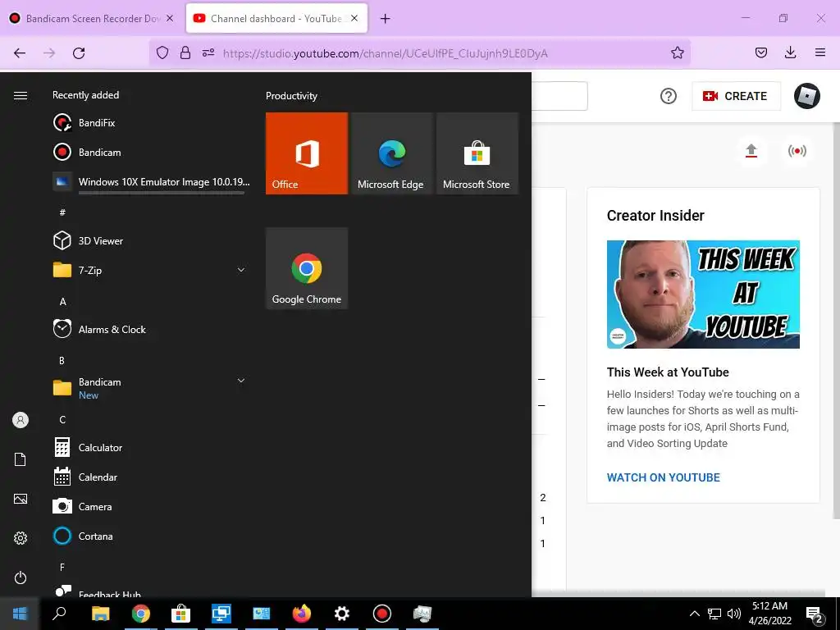The width and height of the screenshot is (840, 630).
Task: Open Firefox downloads panel
Action: [790, 52]
